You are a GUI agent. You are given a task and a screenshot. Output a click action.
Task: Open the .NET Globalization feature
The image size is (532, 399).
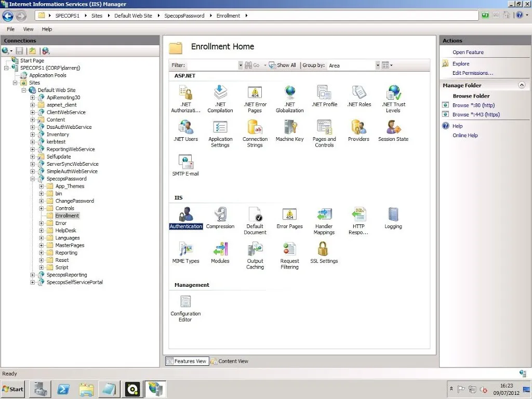(x=289, y=99)
